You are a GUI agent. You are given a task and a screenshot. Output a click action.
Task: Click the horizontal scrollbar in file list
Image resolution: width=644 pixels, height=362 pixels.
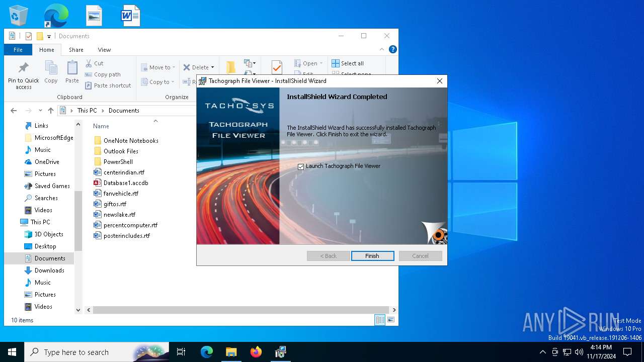point(241,310)
